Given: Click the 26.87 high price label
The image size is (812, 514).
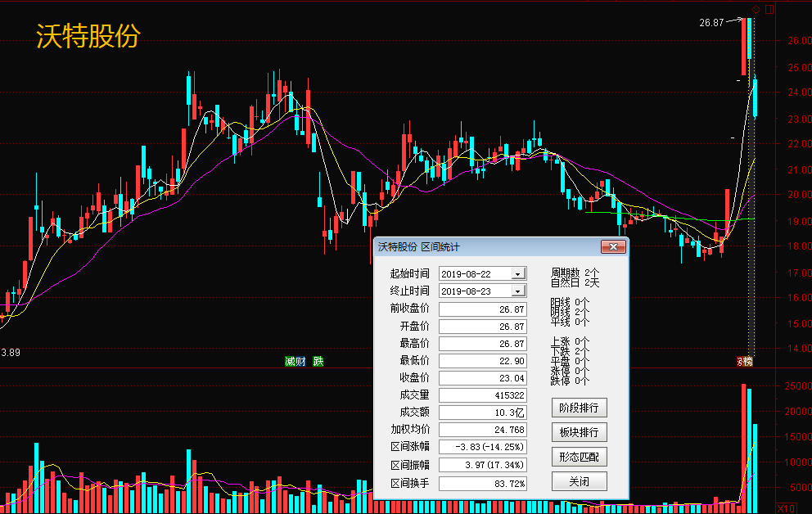Looking at the screenshot, I should click(x=711, y=23).
